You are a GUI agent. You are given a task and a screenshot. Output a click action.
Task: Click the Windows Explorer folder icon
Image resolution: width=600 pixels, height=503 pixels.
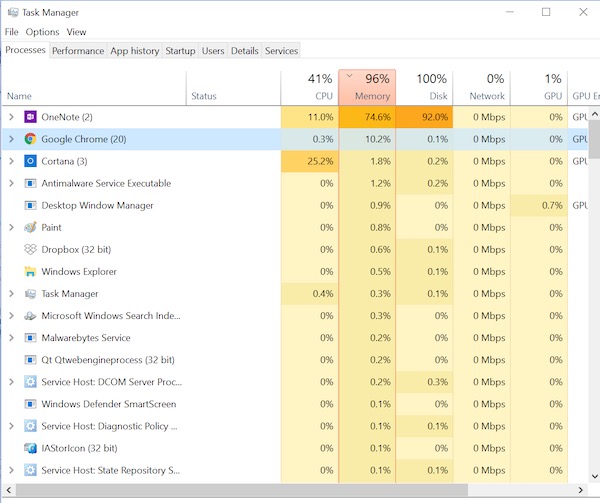point(30,272)
